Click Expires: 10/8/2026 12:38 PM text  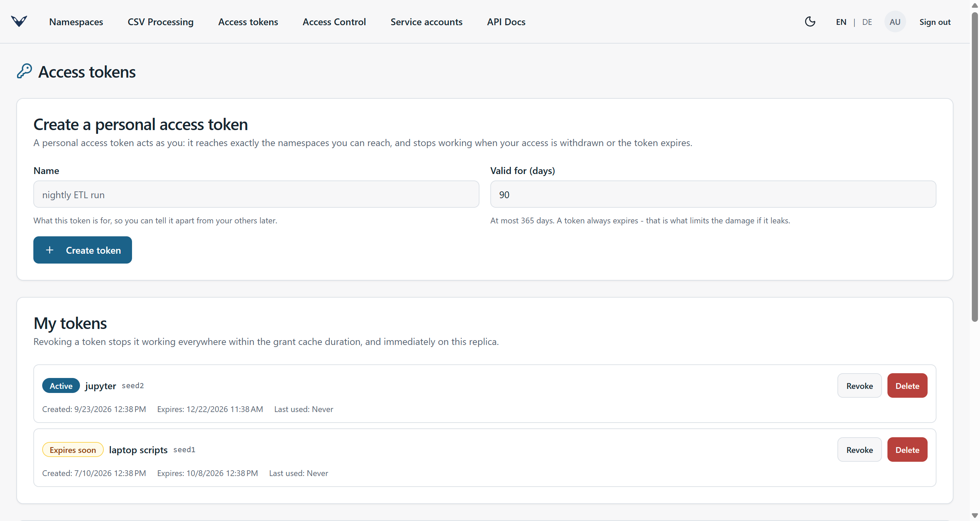pos(207,473)
